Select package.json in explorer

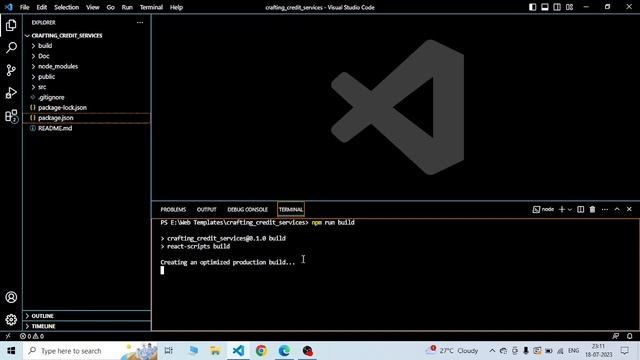[x=87, y=118]
